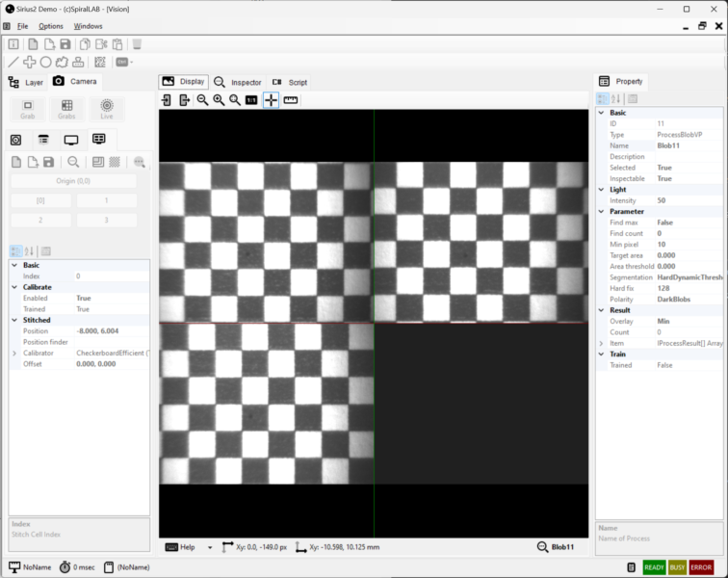The image size is (728, 578).
Task: Toggle alphabetical sort in camera property grid
Action: click(x=29, y=251)
